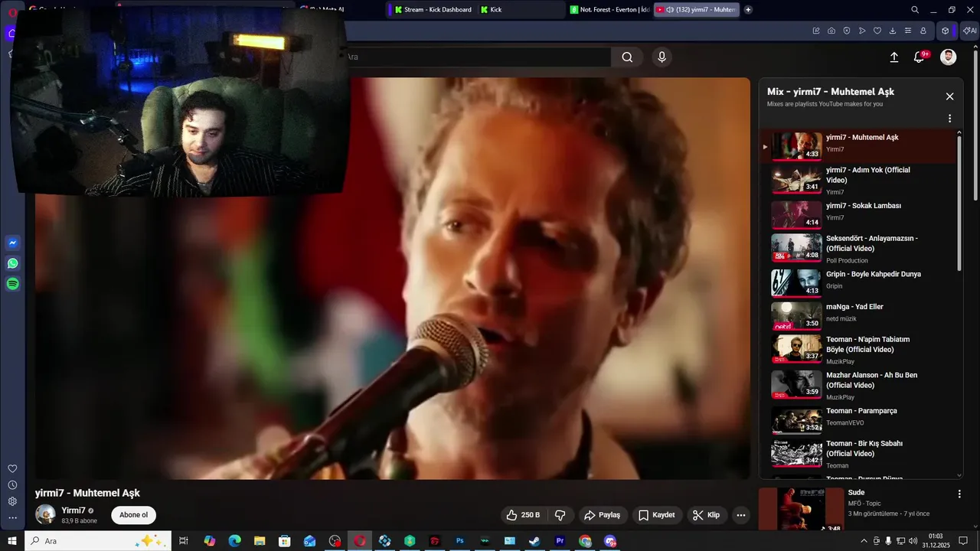
Task: Play Teoman - Bir Kış Sabahı
Action: (858, 454)
